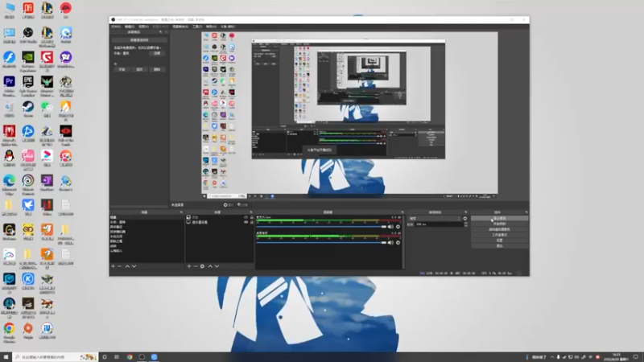Click the new push target button in left dock

coord(139,39)
